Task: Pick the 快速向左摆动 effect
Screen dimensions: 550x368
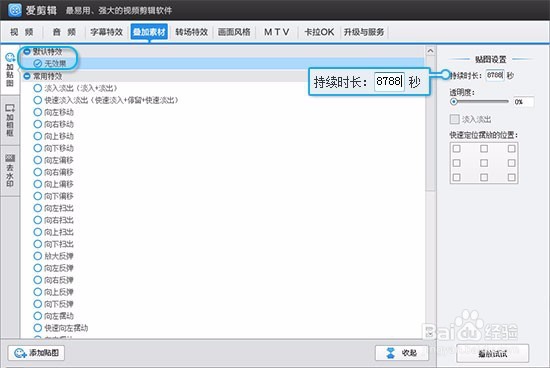Action: click(61, 328)
